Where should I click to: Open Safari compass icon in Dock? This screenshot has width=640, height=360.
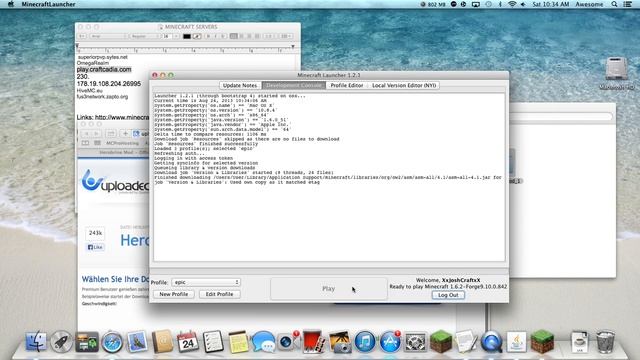[x=112, y=342]
